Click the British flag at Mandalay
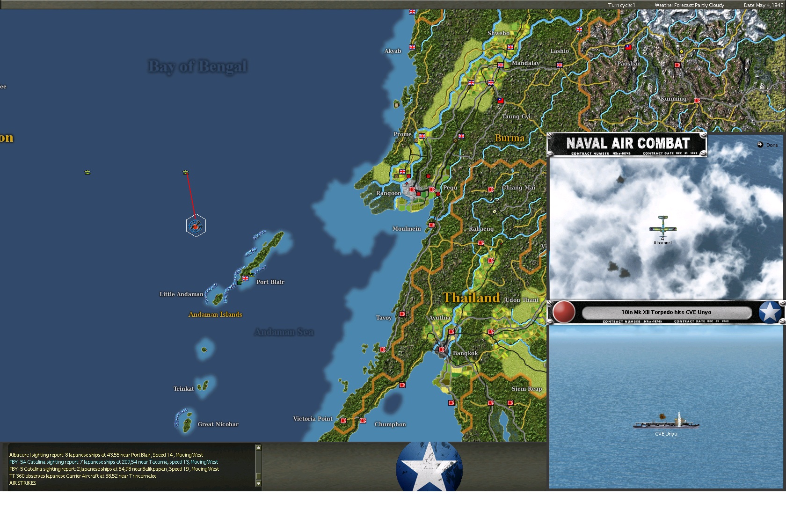This screenshot has width=786, height=532. click(x=501, y=65)
